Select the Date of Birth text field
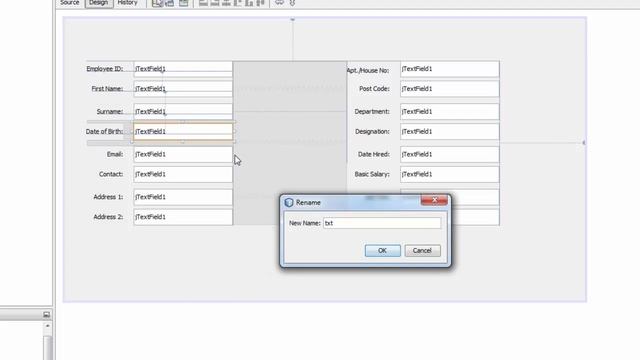 point(183,131)
